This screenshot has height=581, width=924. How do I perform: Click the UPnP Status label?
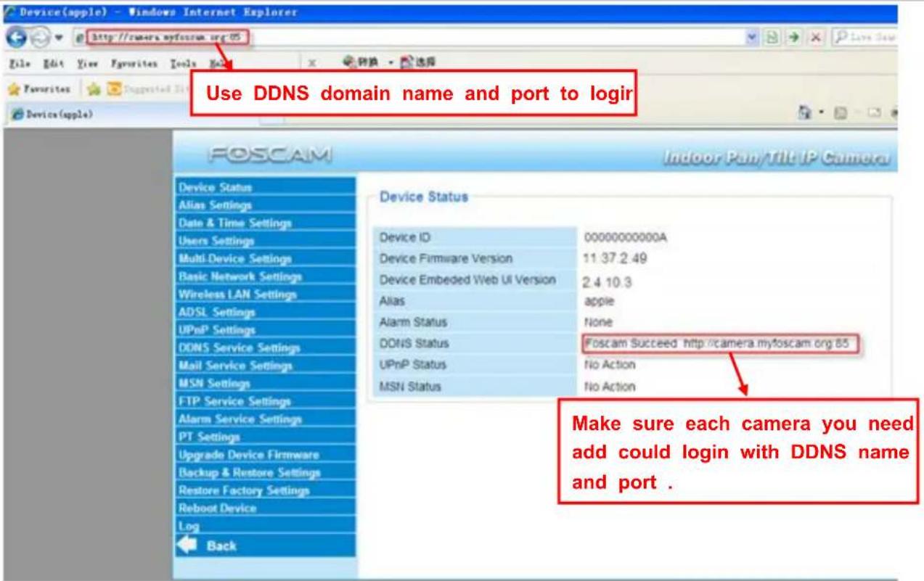412,364
